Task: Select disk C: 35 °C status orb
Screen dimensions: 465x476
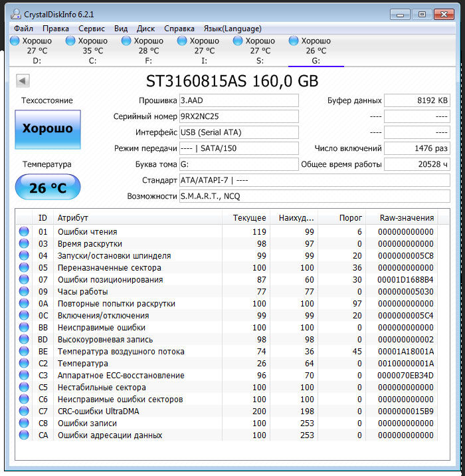Action: [x=70, y=41]
